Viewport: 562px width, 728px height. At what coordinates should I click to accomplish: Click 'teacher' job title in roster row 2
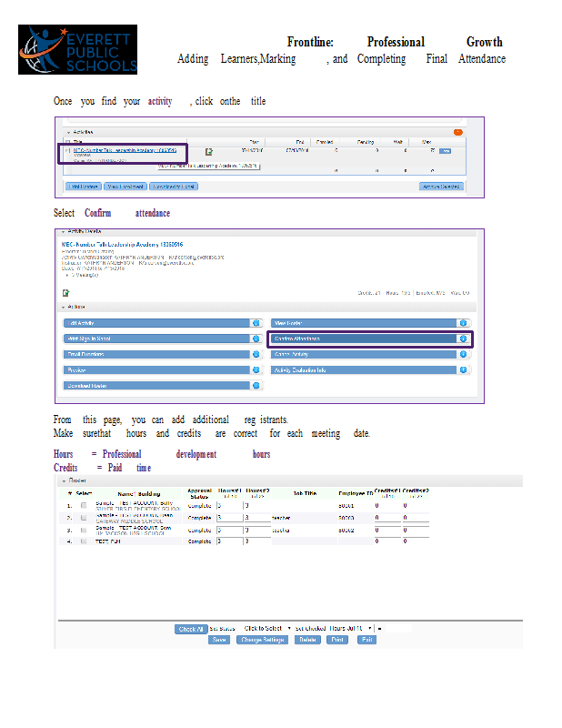pos(281,518)
